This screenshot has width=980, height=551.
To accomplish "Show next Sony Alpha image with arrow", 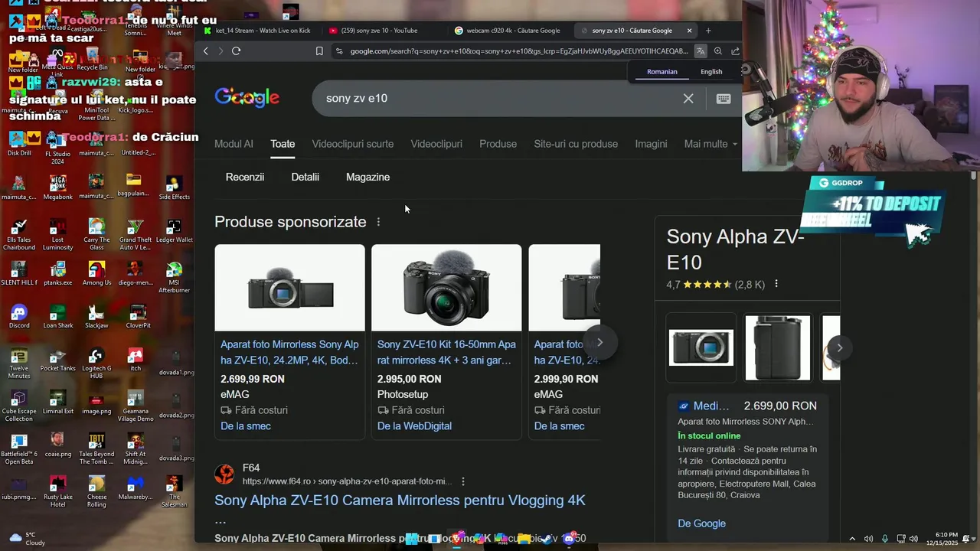I will pos(839,347).
